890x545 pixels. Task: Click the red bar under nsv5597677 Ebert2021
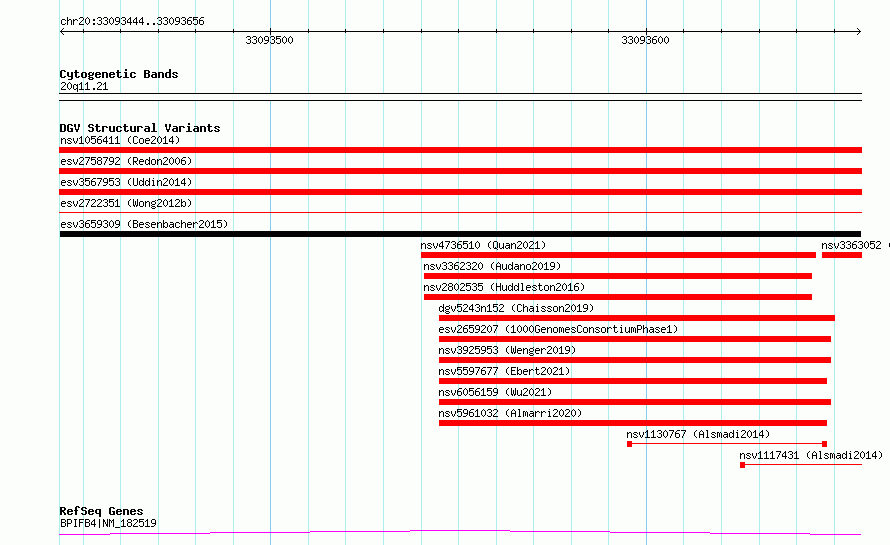point(633,381)
